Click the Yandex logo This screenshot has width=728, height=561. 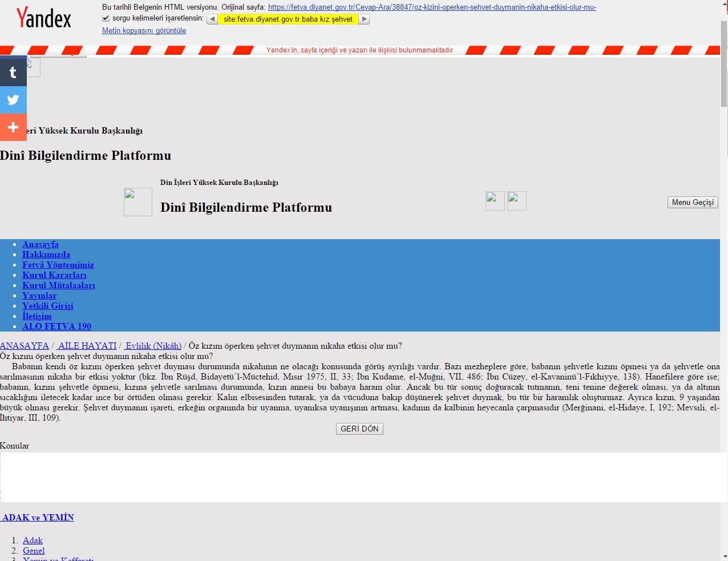point(44,18)
